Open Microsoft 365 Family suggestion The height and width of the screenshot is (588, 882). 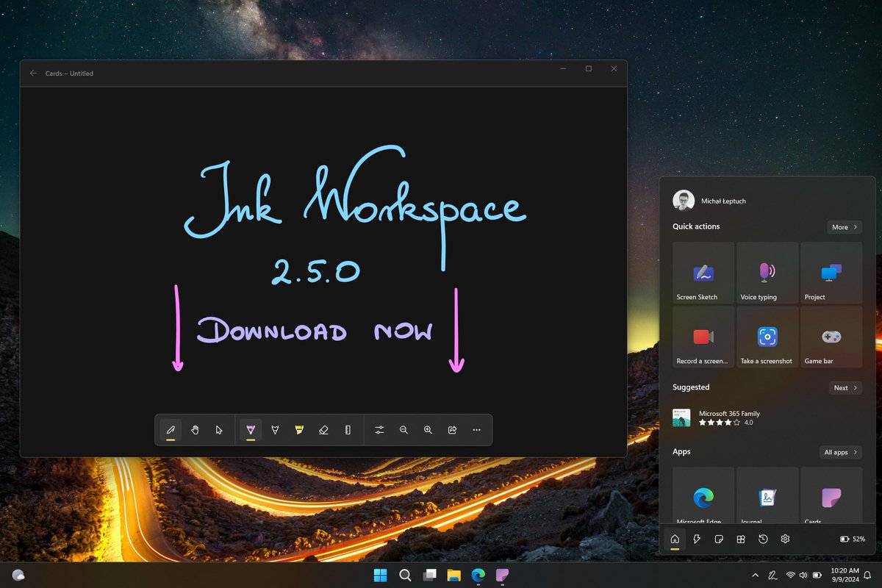pyautogui.click(x=767, y=418)
